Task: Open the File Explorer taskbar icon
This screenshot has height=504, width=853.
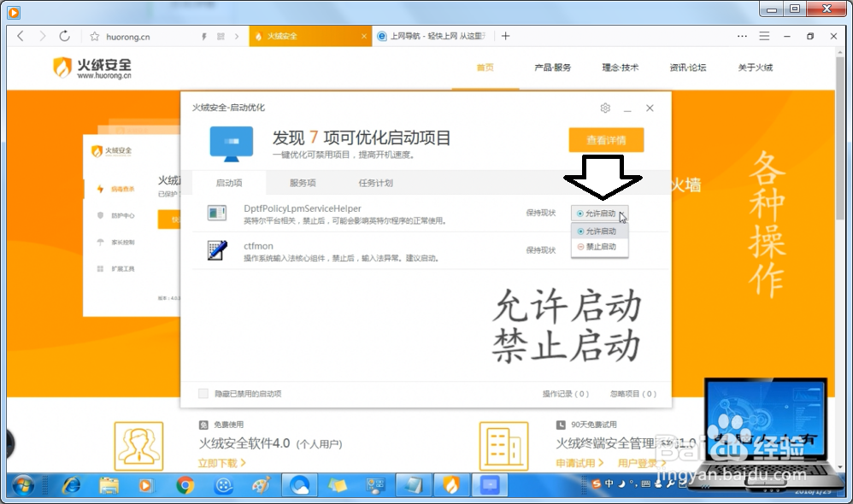Action: tap(109, 485)
